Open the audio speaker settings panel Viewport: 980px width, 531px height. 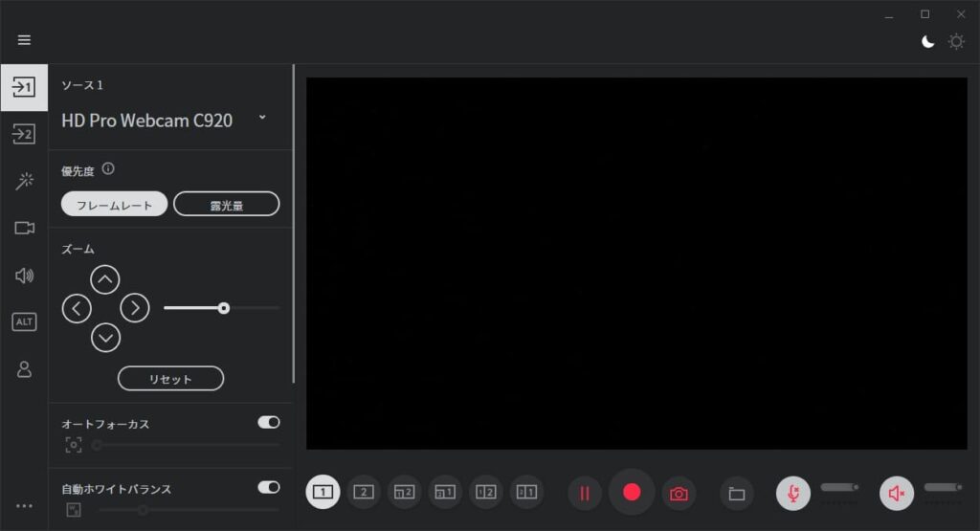pos(24,275)
